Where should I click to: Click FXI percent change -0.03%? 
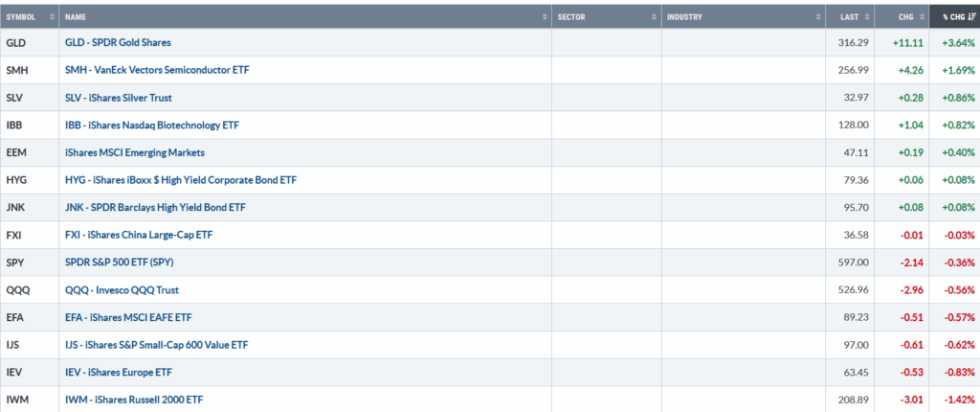(959, 235)
